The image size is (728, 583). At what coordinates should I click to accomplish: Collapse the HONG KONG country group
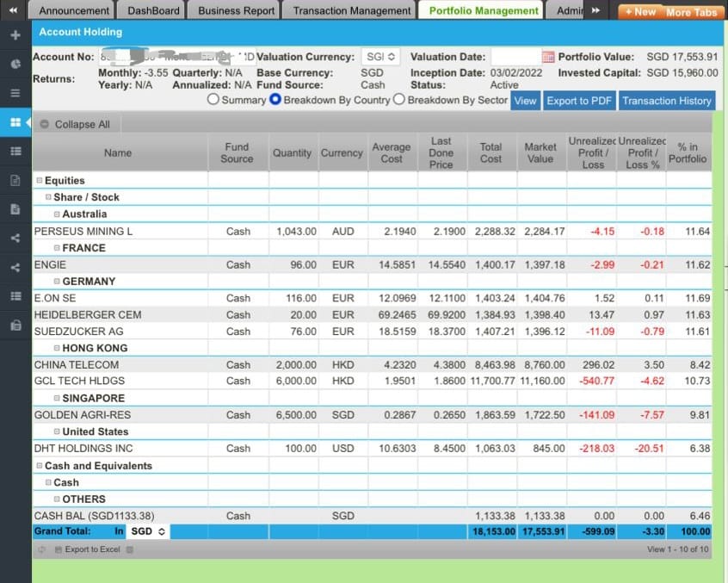[57, 348]
